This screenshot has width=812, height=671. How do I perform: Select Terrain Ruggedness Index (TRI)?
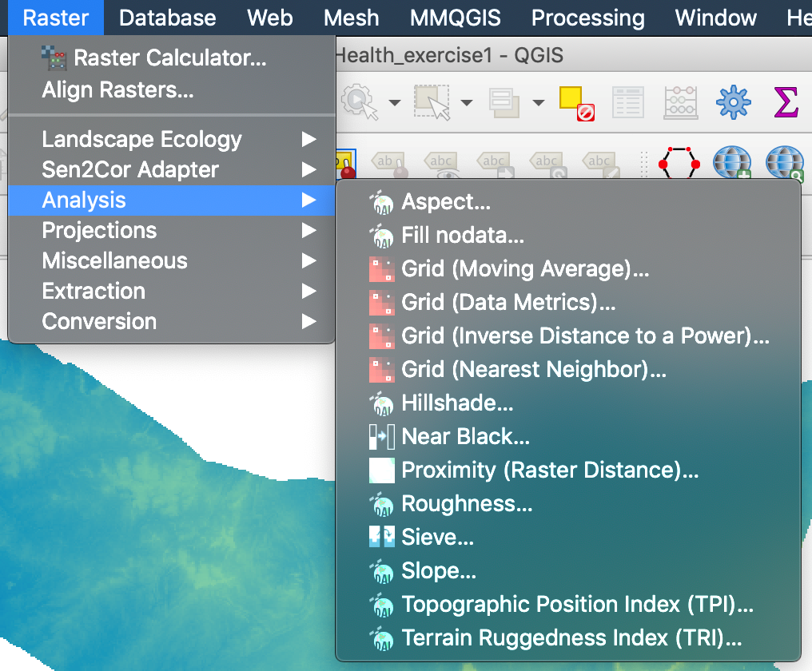[x=568, y=638]
